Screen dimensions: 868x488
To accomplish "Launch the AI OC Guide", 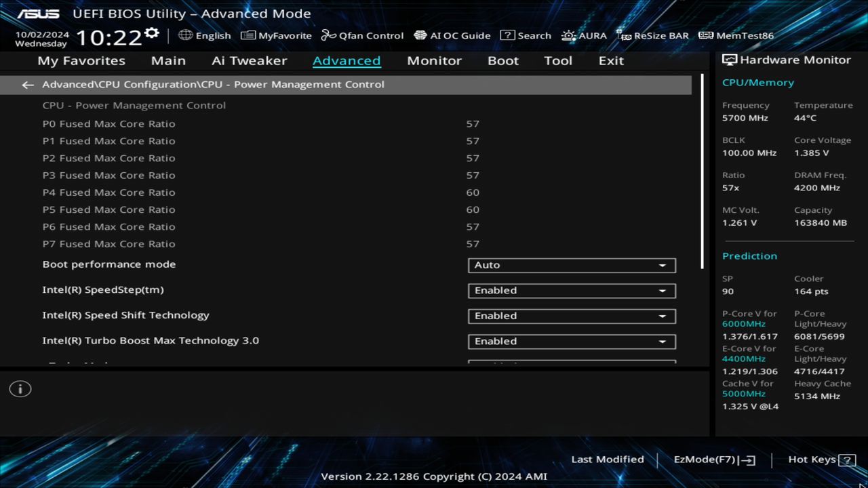I will click(x=452, y=35).
